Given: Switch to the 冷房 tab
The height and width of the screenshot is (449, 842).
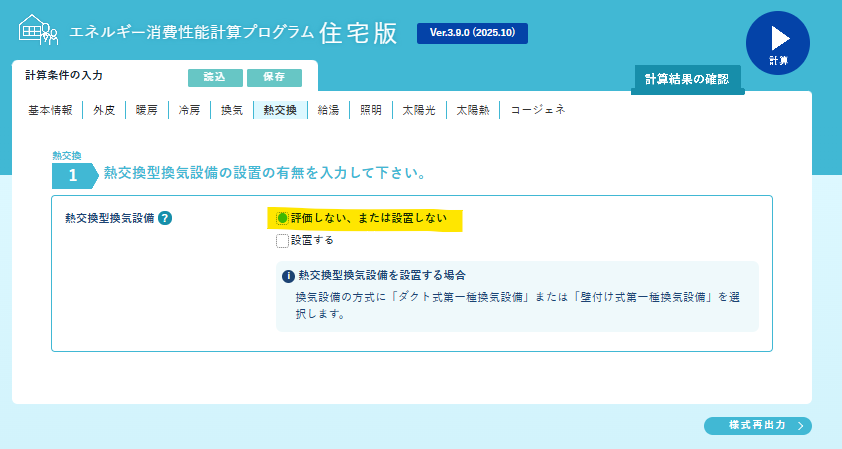Looking at the screenshot, I should coord(189,110).
